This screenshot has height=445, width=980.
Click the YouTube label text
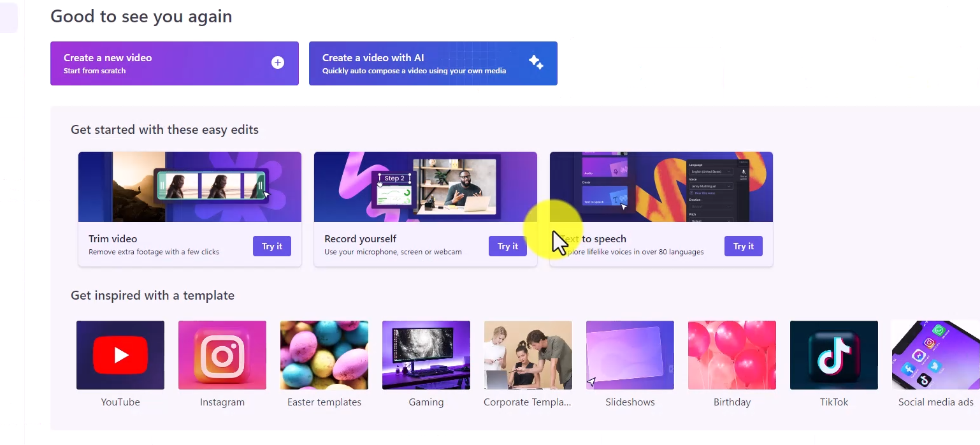click(120, 402)
